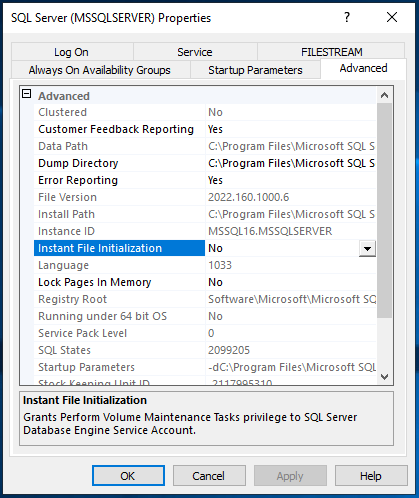Open the Instant File Initialization dropdown arrow
Viewport: 419px width, 498px height.
click(367, 249)
